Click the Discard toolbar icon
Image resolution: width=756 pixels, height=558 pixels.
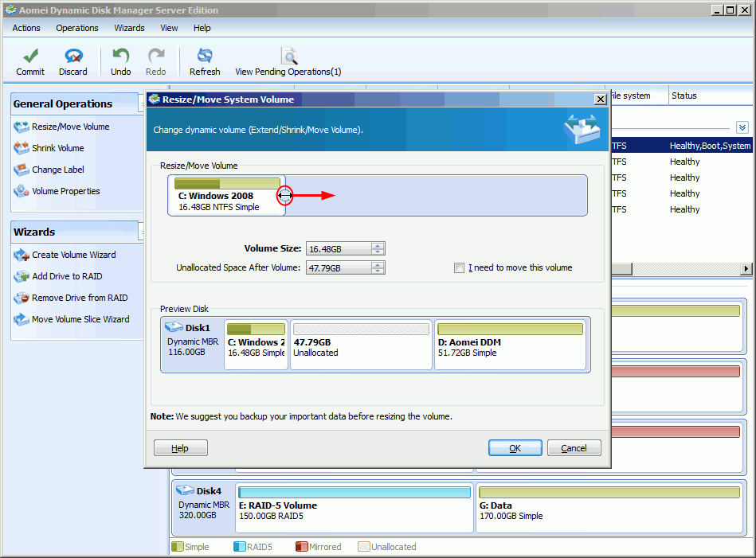click(x=73, y=56)
